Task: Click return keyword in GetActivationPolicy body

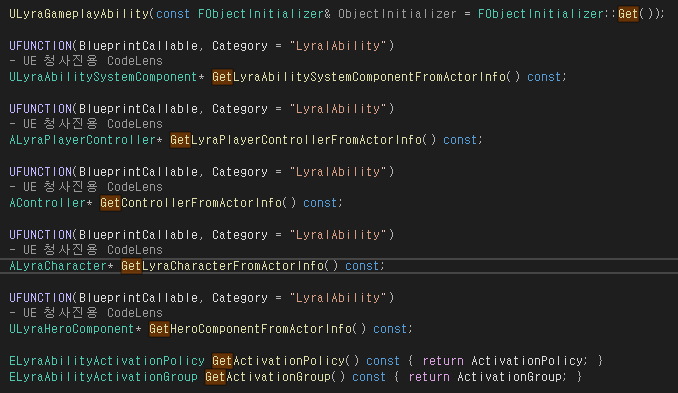Action: point(443,361)
